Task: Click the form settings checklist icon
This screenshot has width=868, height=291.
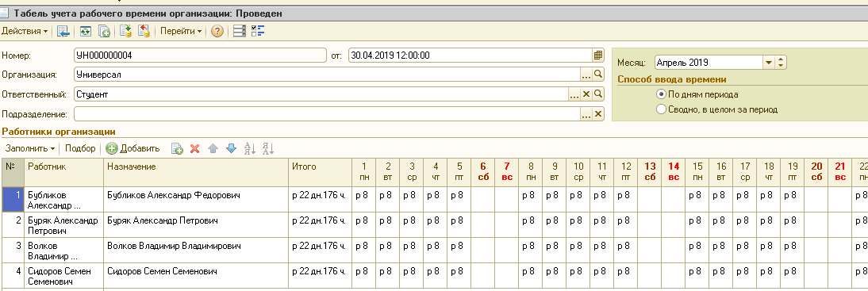Action: (x=257, y=32)
